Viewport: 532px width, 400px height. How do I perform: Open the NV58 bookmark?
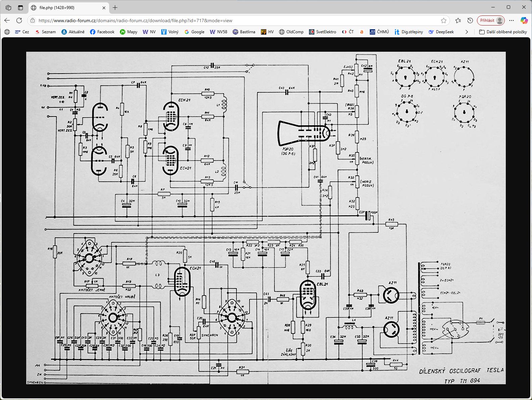pos(218,32)
